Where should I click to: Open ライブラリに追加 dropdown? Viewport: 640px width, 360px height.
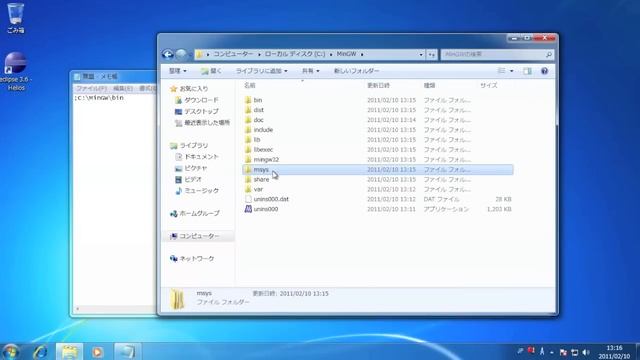(x=261, y=71)
